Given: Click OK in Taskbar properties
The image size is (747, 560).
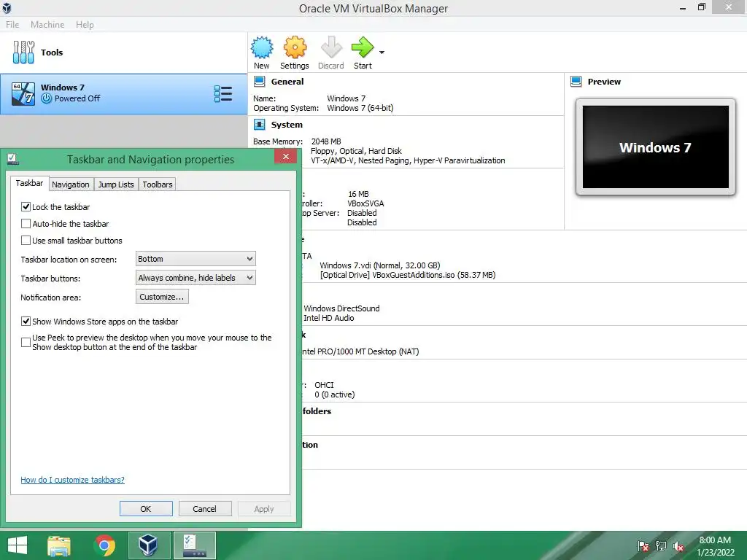Looking at the screenshot, I should (146, 508).
